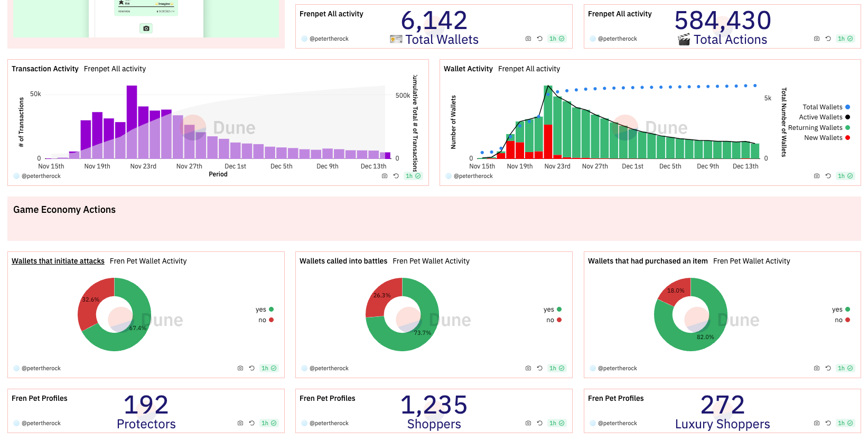The image size is (868, 441).
Task: Click camera icon on Transaction Activity chart
Action: tap(385, 176)
